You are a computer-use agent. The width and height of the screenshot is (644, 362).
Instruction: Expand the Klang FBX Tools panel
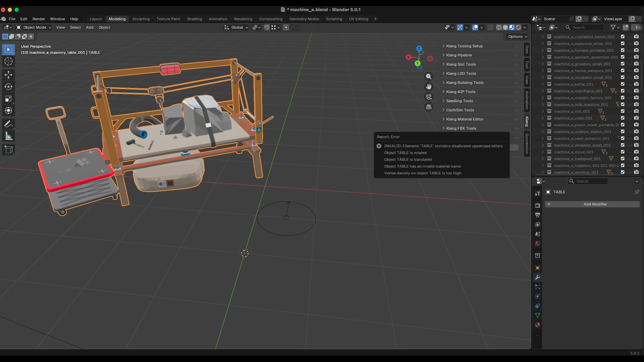click(x=480, y=128)
